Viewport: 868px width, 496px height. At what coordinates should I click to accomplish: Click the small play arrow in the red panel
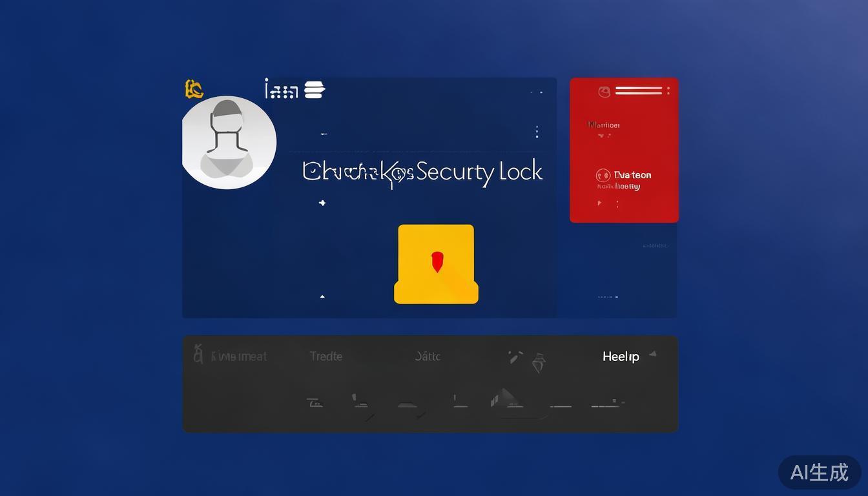pos(599,203)
